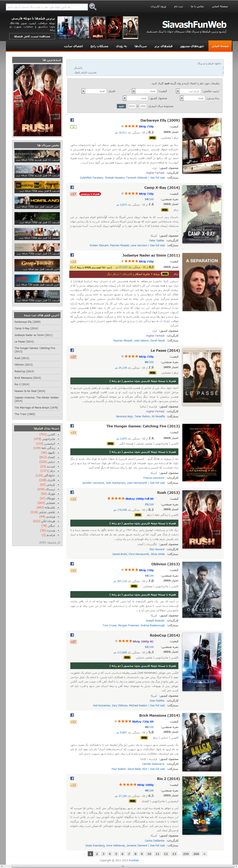238x868 pixels.
Task: Click the IMDb badge for Rio 2
Action: pyautogui.click(x=133, y=801)
